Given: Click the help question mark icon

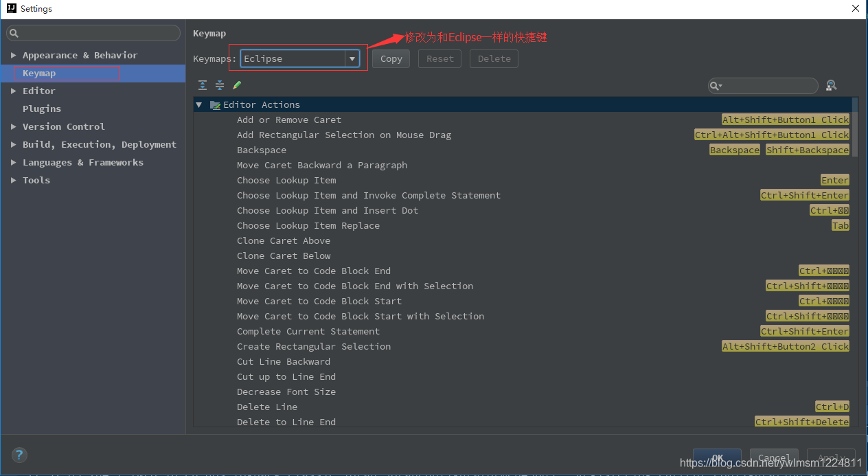Looking at the screenshot, I should (x=19, y=454).
